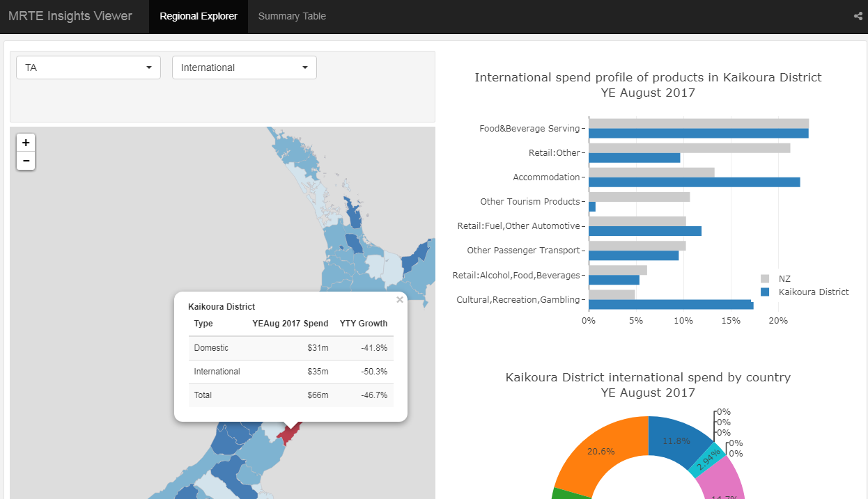Viewport: 868px width, 499px height.
Task: Open the Summary Table tab
Action: [x=292, y=17]
